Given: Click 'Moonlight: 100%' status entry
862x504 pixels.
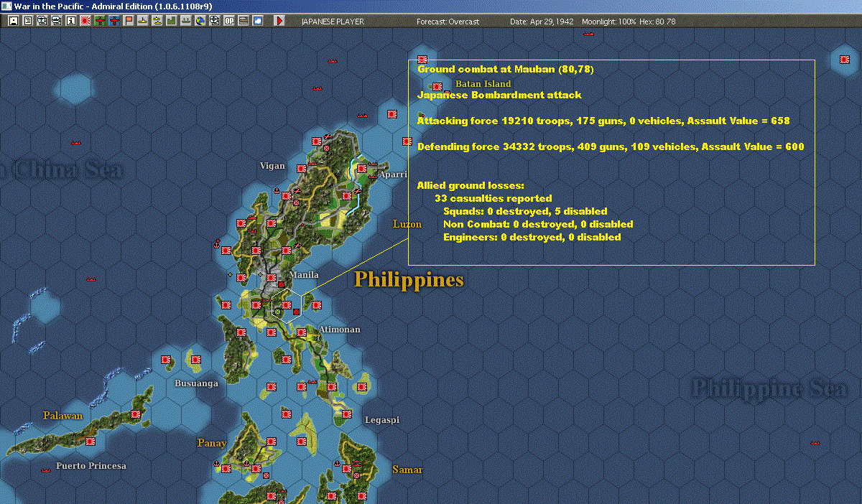Looking at the screenshot, I should pyautogui.click(x=609, y=22).
